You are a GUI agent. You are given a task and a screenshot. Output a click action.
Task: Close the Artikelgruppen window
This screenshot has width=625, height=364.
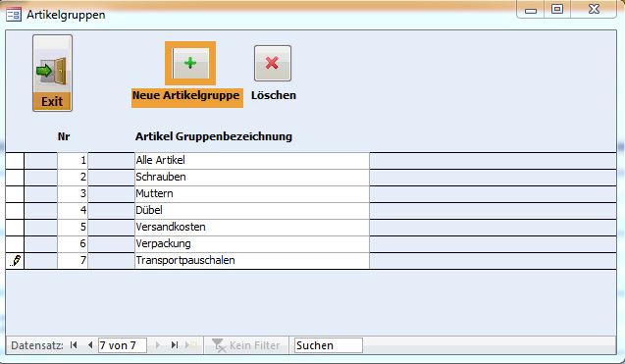594,9
